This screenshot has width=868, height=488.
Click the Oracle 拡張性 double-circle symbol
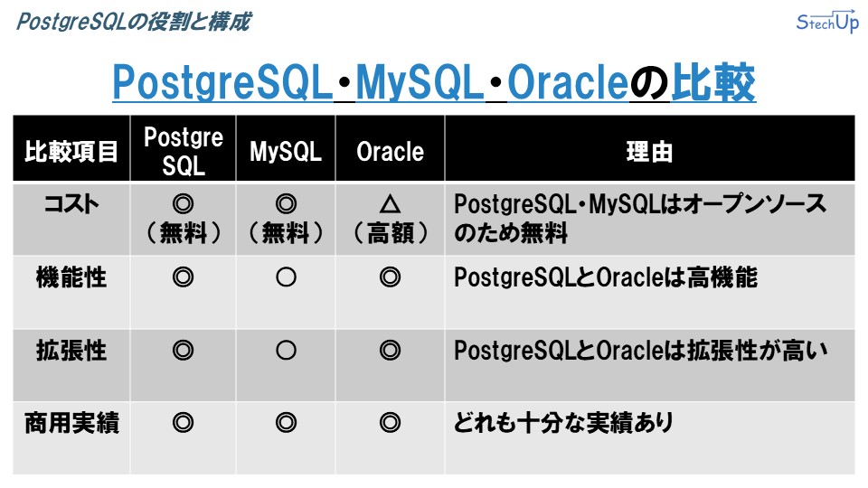(x=390, y=351)
